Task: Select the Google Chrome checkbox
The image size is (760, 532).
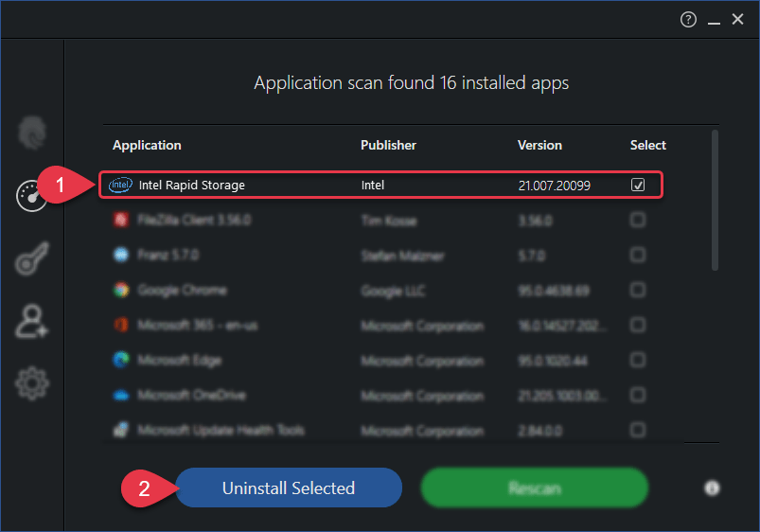Action: tap(637, 290)
